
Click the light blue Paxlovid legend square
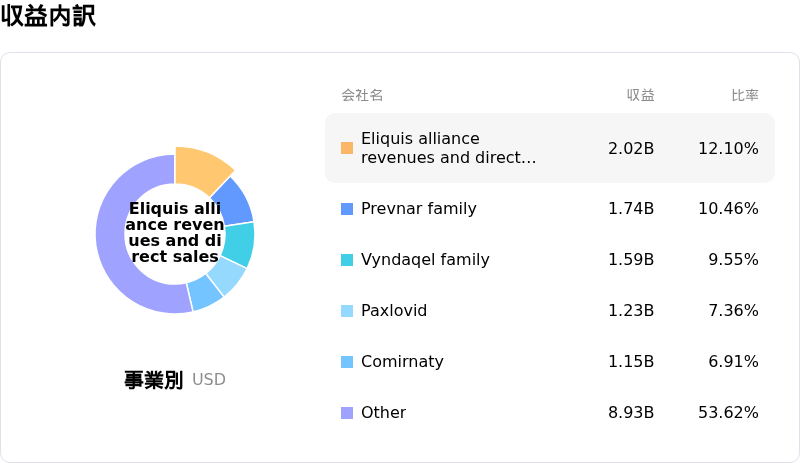pyautogui.click(x=347, y=311)
